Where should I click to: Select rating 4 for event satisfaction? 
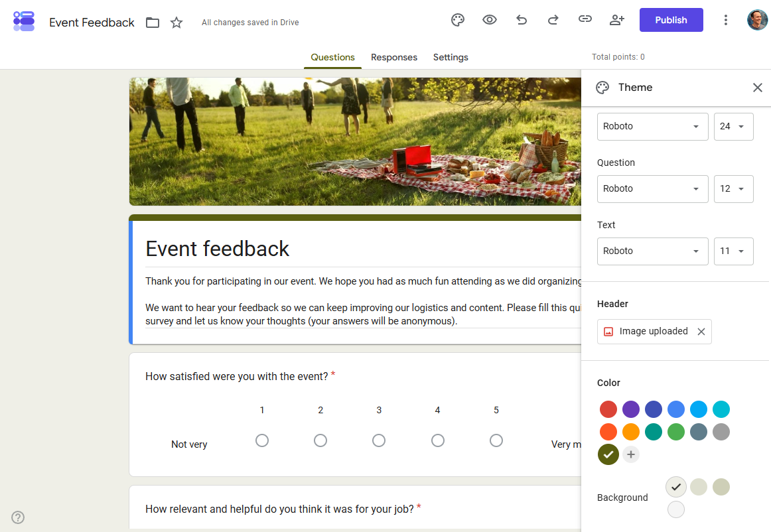[x=438, y=440]
